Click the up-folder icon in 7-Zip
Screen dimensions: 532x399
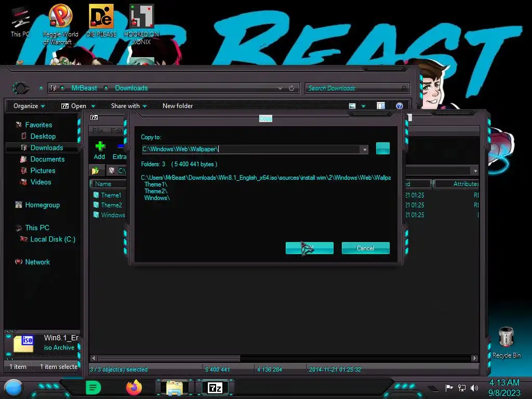96,170
